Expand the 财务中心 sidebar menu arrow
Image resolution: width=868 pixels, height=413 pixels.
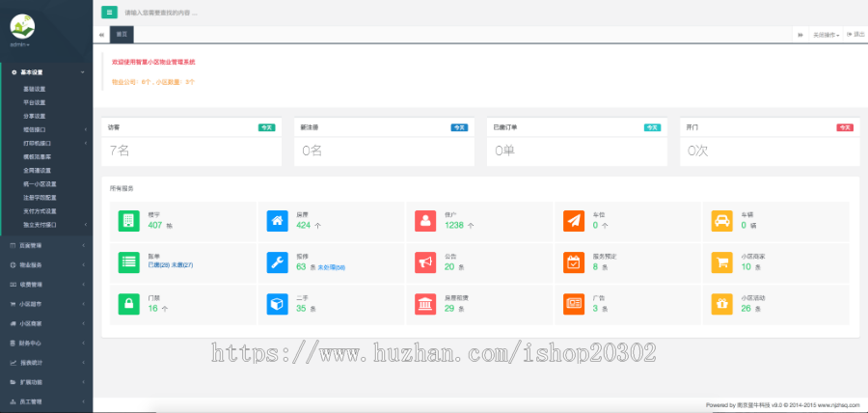click(83, 344)
